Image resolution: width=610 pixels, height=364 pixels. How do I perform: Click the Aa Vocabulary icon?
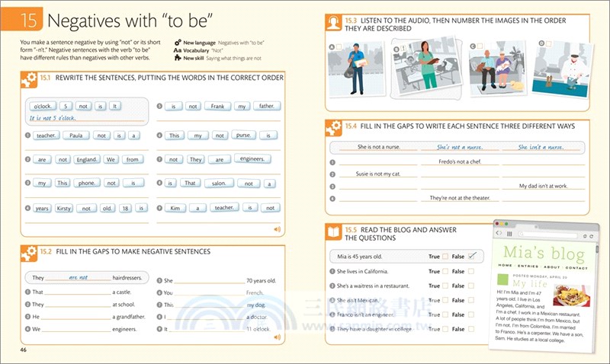(x=178, y=50)
